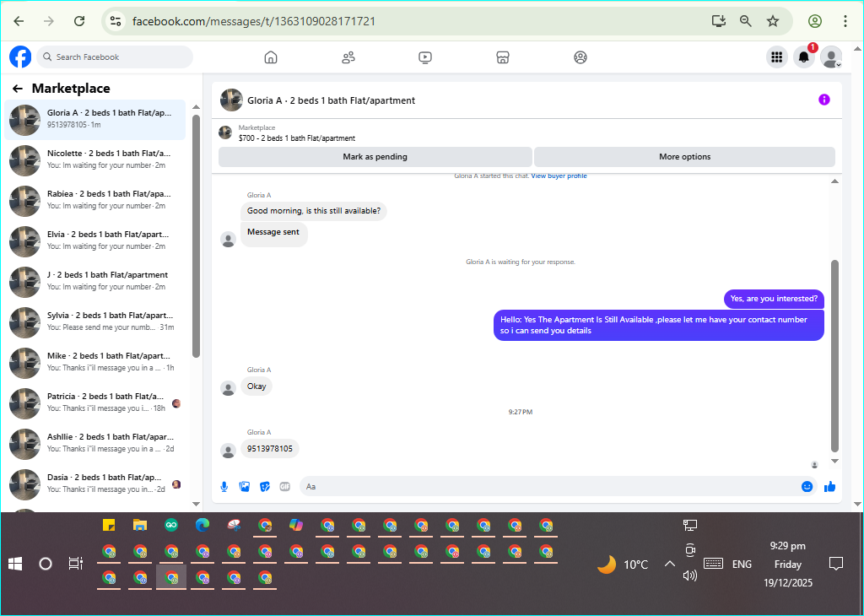Screen dimensions: 864x616
Task: Open Rabiea conversation in list
Action: [95, 201]
